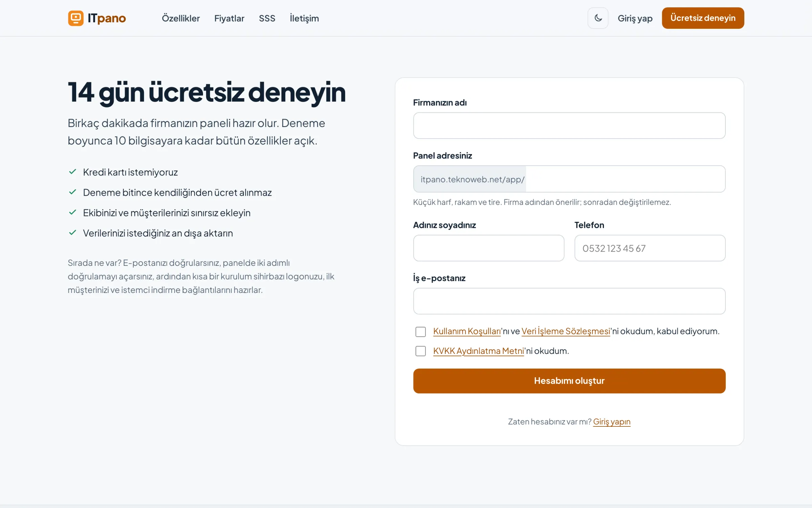Click the Giriş yapın link below form
Screen dimensions: 812x508
pos(612,422)
